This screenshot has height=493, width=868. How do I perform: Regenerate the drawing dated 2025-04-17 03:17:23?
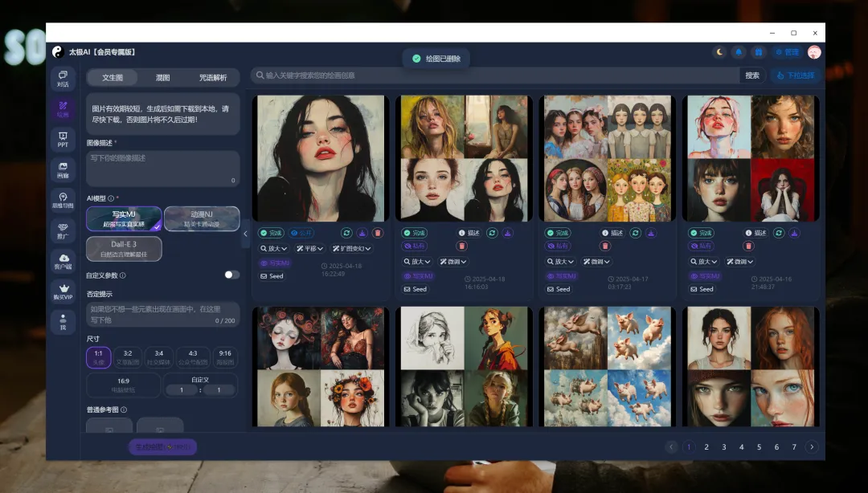click(636, 233)
